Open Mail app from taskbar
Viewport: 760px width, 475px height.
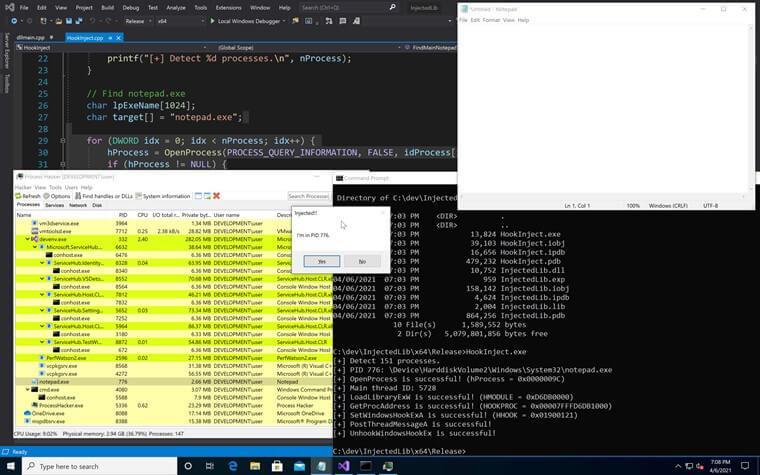click(x=300, y=466)
